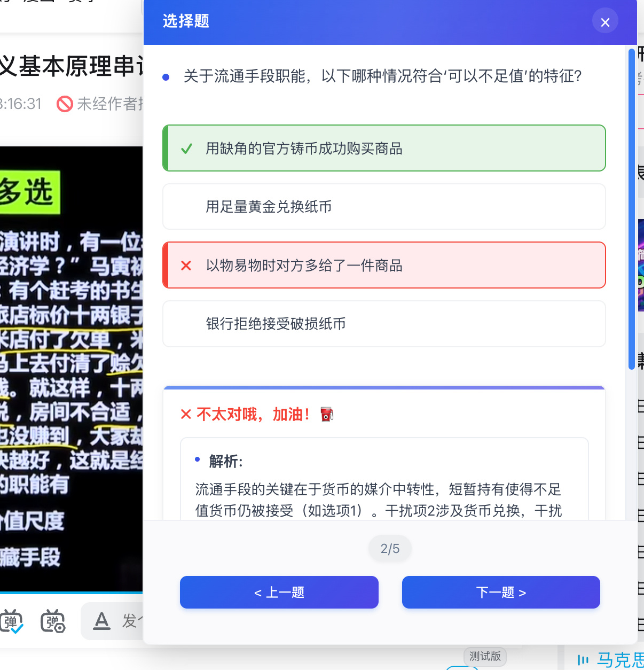Image resolution: width=644 pixels, height=670 pixels.
Task: Toggle danmaku display with the 弹 checkmark icon
Action: point(12,621)
